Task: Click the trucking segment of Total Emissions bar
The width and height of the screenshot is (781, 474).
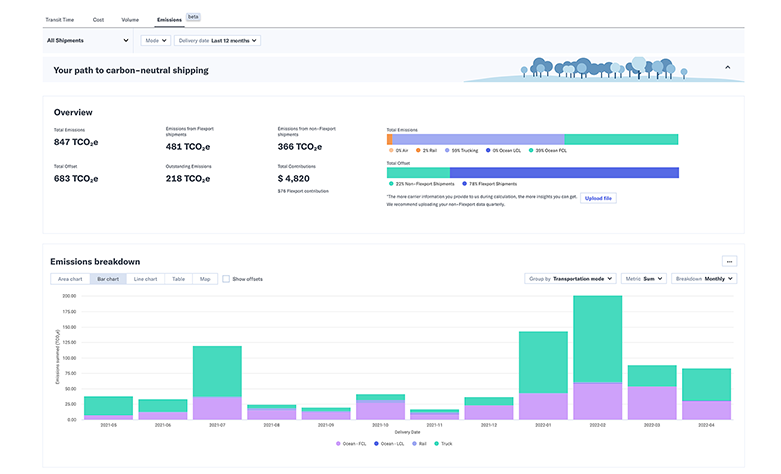Action: coord(478,139)
